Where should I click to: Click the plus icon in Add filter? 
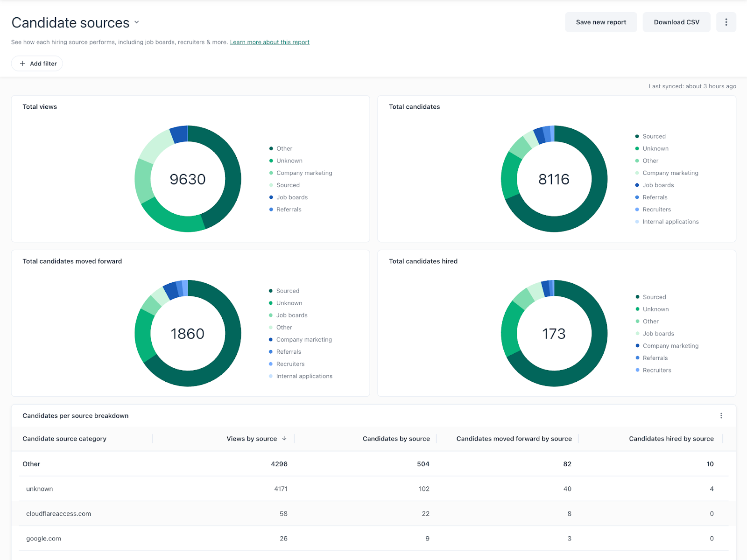point(22,63)
